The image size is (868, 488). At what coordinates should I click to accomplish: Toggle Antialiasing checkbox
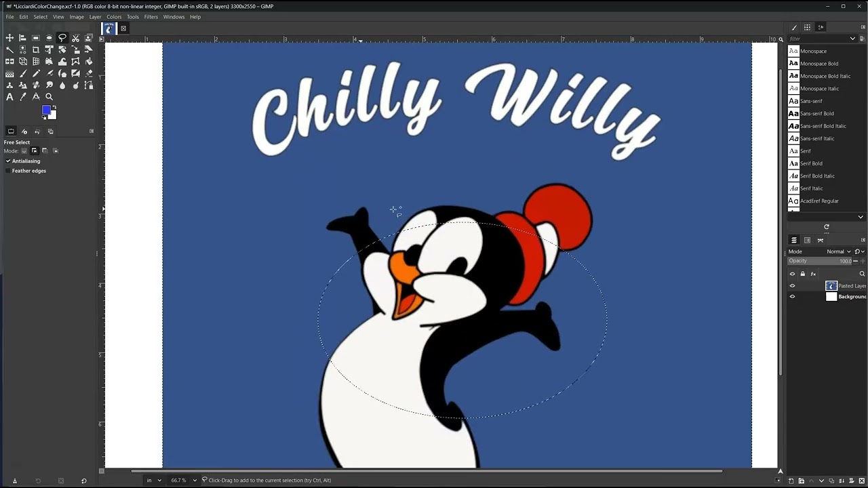pyautogui.click(x=8, y=161)
